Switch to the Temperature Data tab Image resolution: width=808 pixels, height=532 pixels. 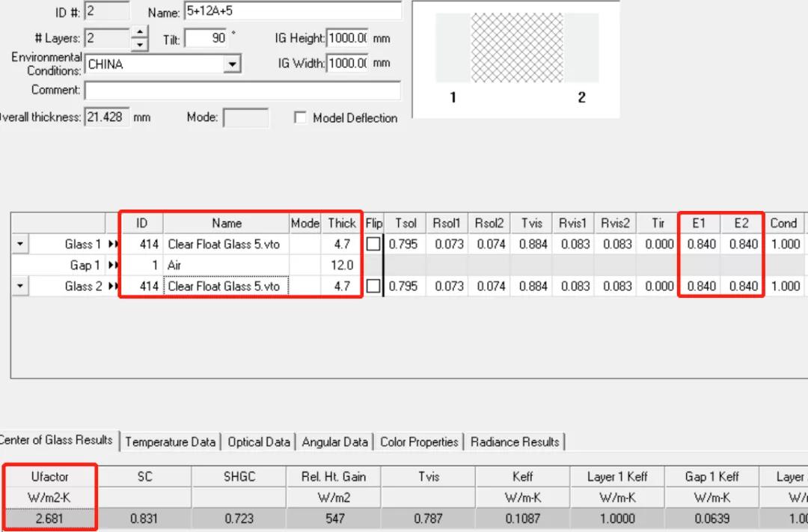(170, 441)
